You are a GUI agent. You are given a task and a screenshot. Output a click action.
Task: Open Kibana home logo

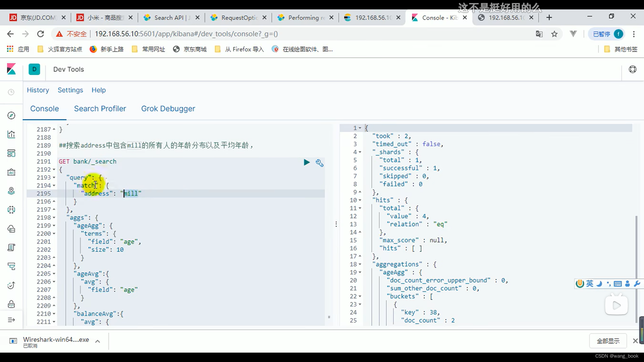click(11, 69)
